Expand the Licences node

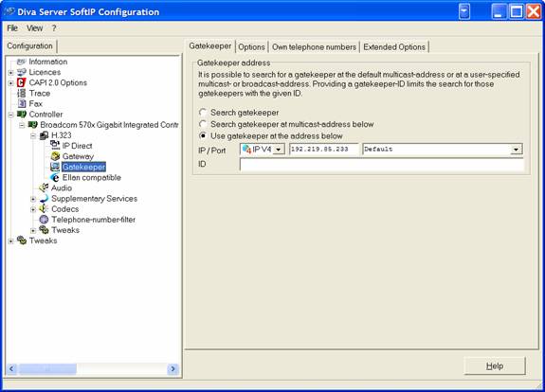[x=10, y=73]
